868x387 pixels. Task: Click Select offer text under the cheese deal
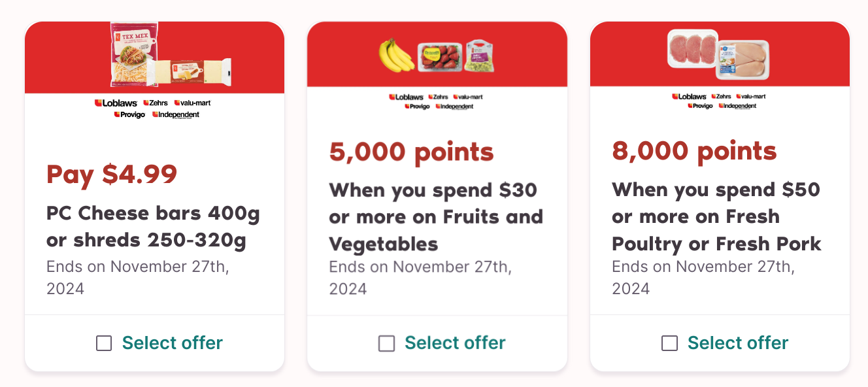tap(173, 343)
